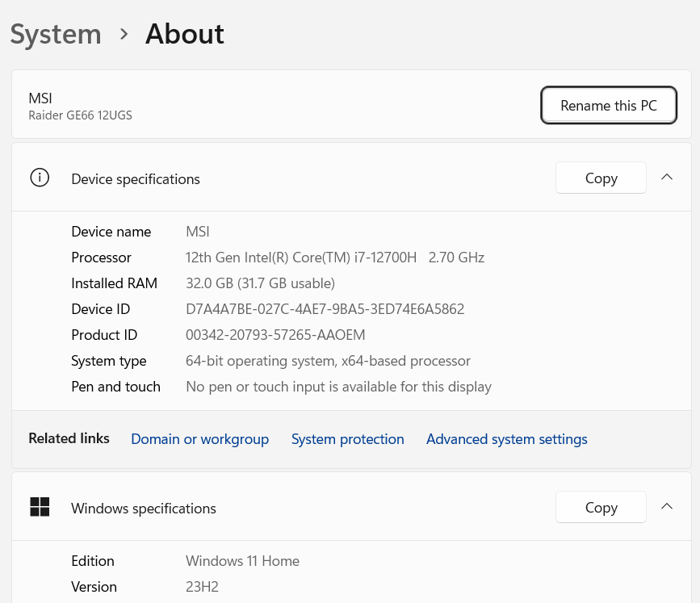700x603 pixels.
Task: Open Advanced system settings link
Action: [507, 439]
